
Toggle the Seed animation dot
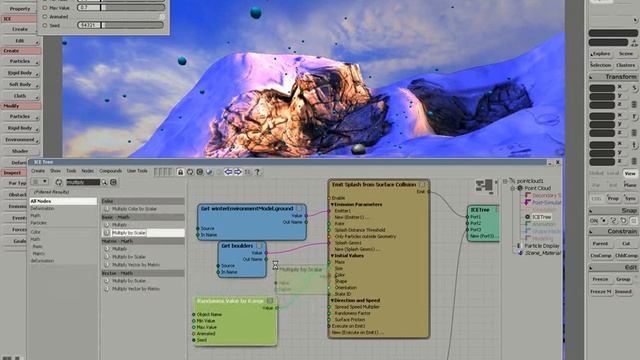(x=45, y=25)
